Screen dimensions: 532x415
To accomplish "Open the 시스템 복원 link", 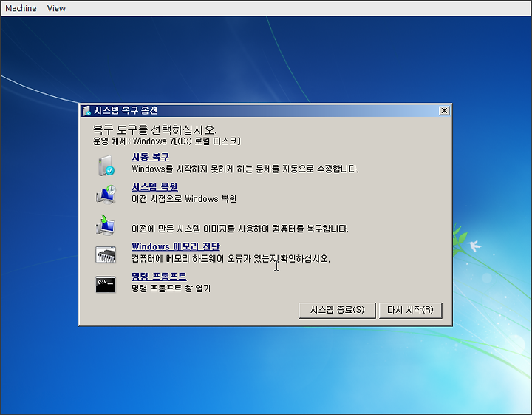I will [x=154, y=186].
